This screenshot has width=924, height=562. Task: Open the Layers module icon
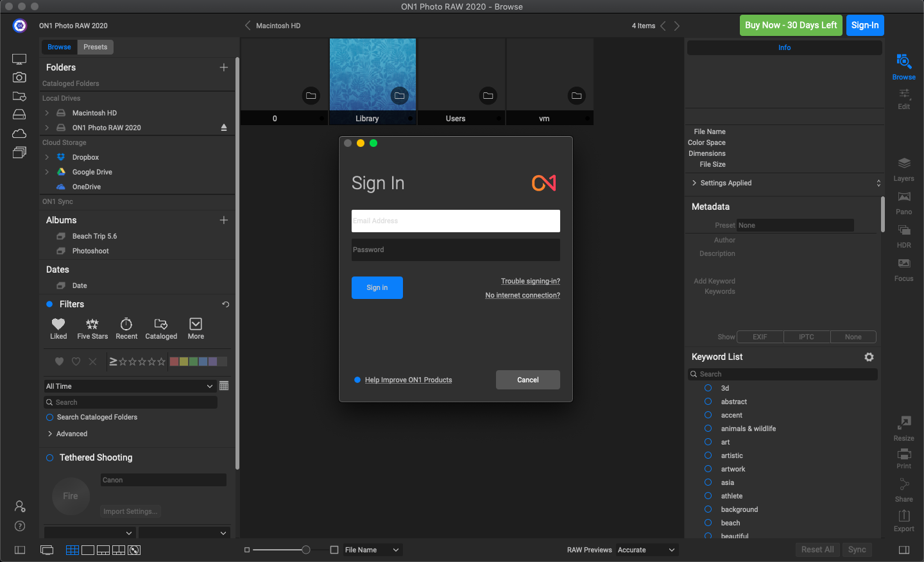[903, 164]
